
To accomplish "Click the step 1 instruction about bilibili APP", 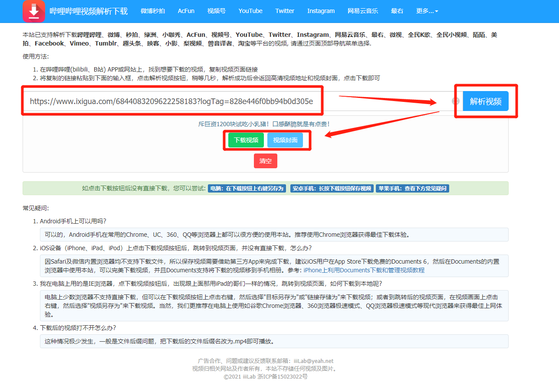I will [x=149, y=69].
